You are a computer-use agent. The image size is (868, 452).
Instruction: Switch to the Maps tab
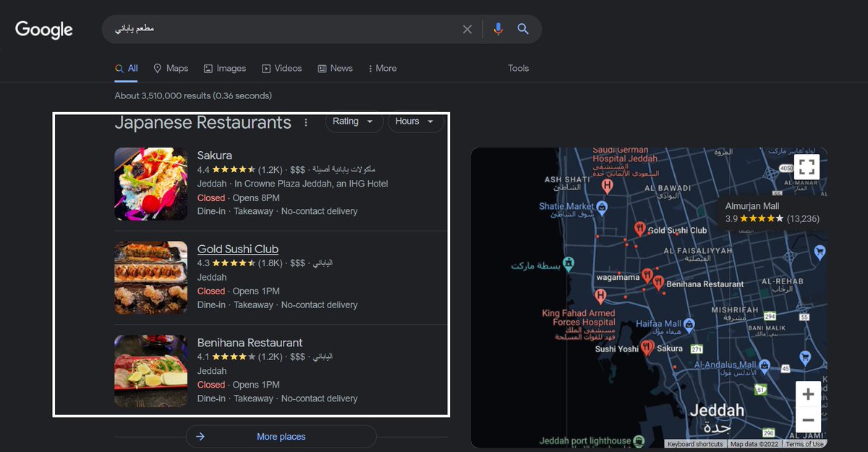171,68
